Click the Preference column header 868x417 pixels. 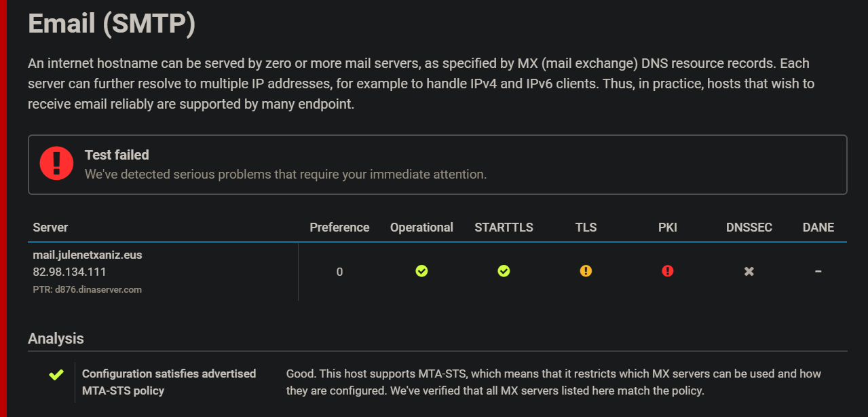pos(339,228)
